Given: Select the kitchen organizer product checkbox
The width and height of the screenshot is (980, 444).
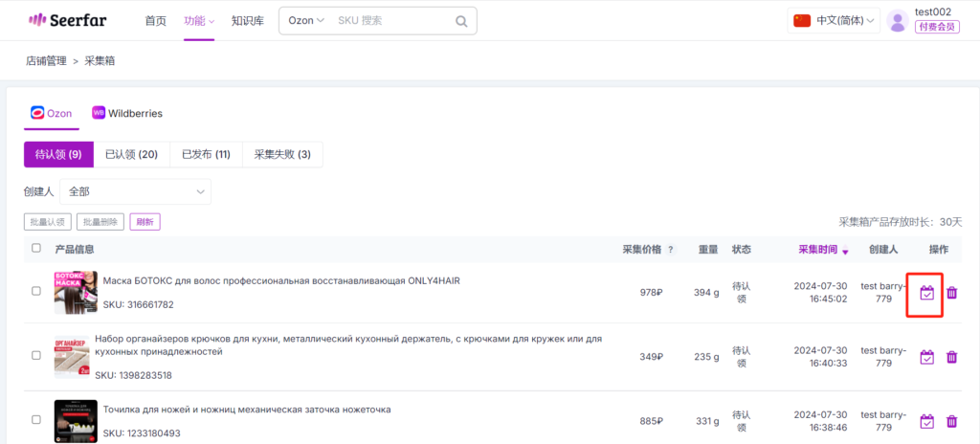Looking at the screenshot, I should click(x=36, y=355).
